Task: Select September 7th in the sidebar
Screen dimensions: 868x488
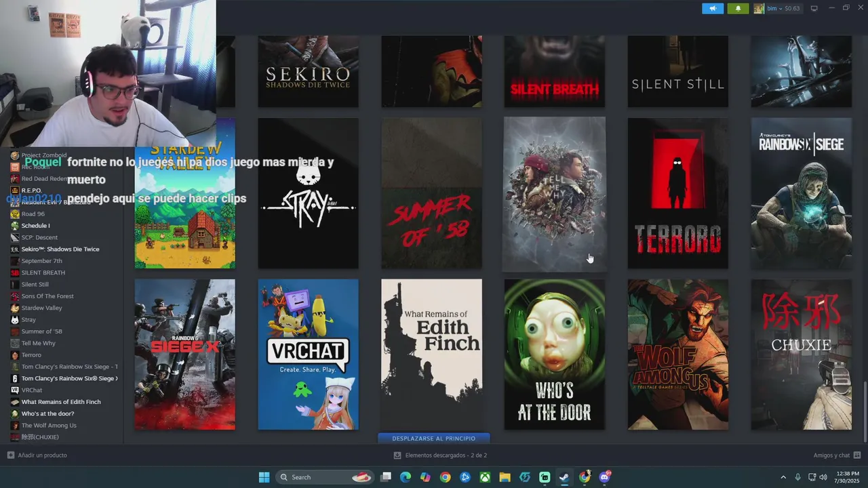Action: 41,261
